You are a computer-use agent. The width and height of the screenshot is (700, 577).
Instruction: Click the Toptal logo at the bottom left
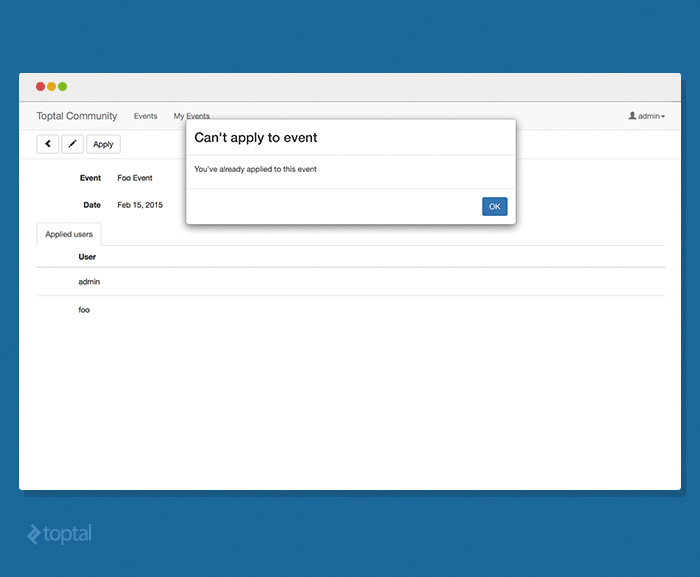(59, 534)
